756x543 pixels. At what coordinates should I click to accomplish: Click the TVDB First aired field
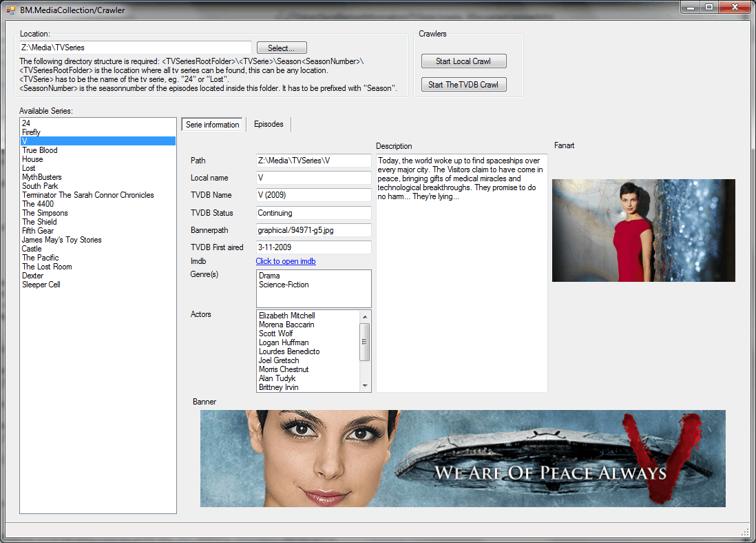(313, 247)
